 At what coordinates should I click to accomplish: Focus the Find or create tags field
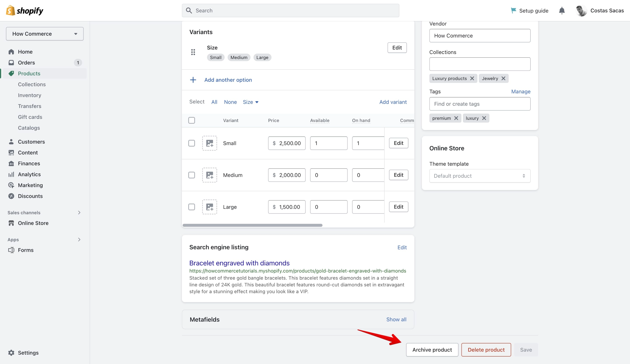[480, 104]
